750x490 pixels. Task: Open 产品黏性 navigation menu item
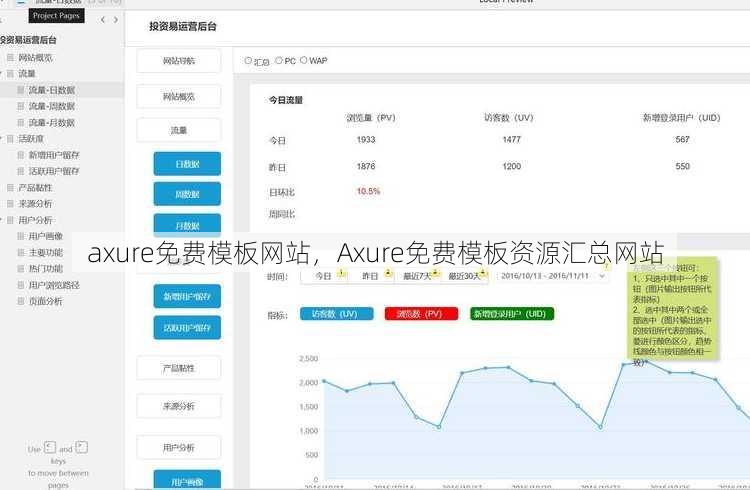click(179, 368)
